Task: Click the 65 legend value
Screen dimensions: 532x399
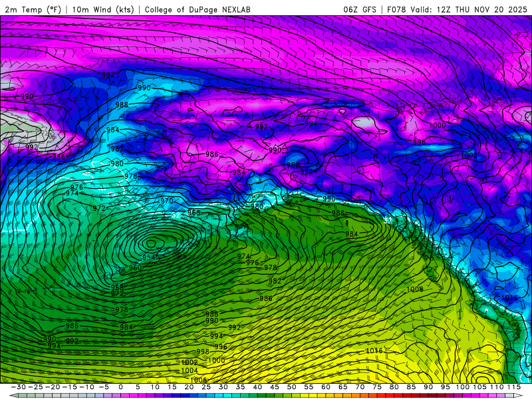Action: pos(342,387)
